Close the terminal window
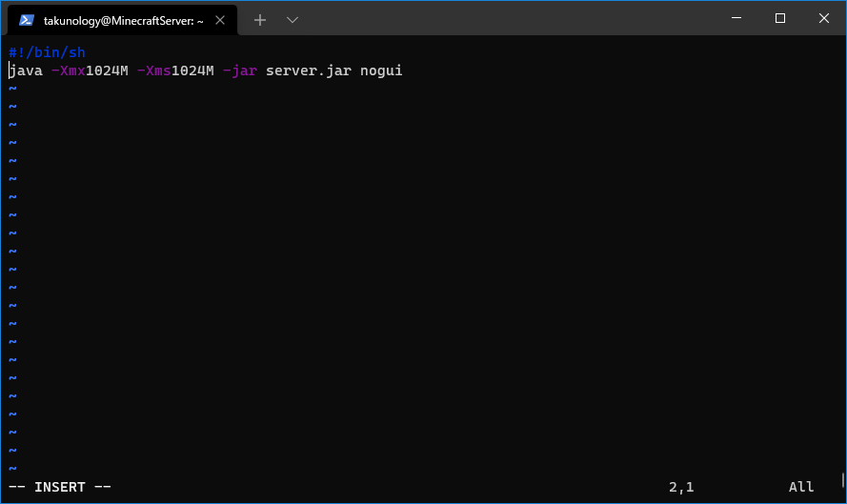The image size is (847, 504). tap(824, 18)
